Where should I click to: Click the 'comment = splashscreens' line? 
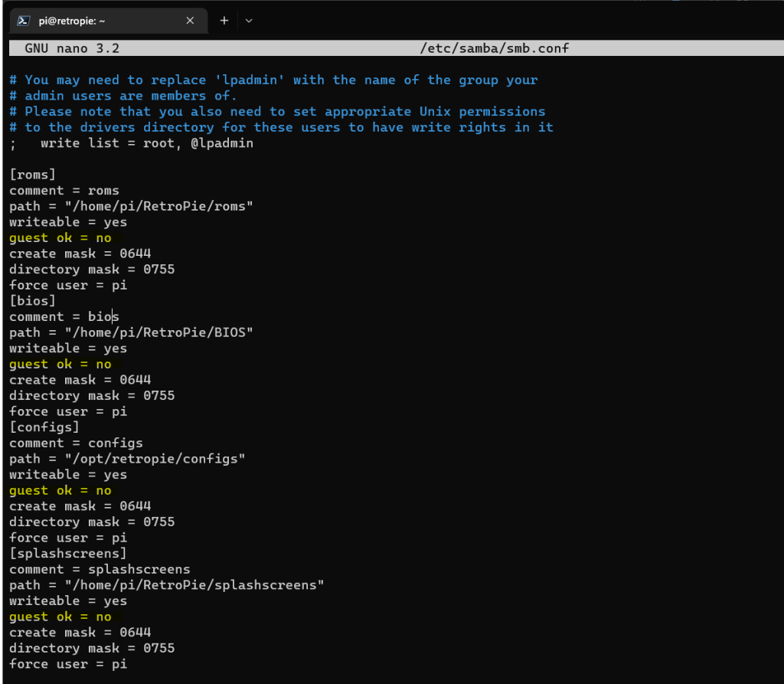click(100, 570)
